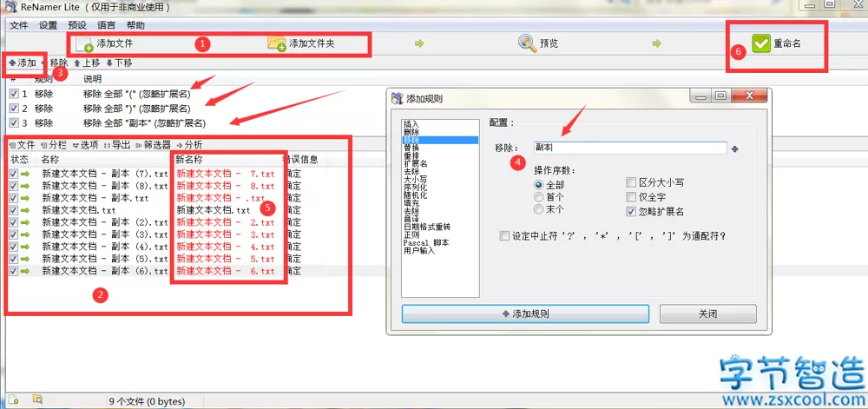Select 全部 radio button
This screenshot has height=409, width=868.
click(x=538, y=185)
